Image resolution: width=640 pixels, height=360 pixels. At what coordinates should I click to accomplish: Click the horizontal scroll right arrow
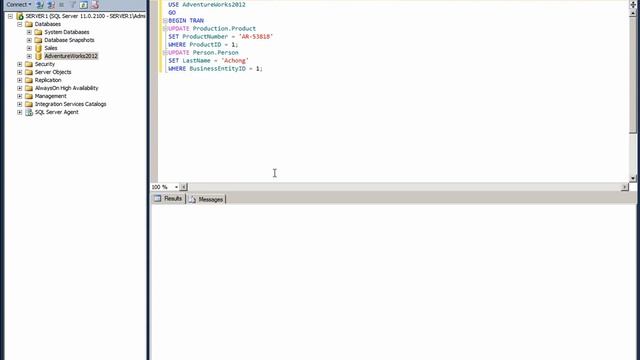625,187
